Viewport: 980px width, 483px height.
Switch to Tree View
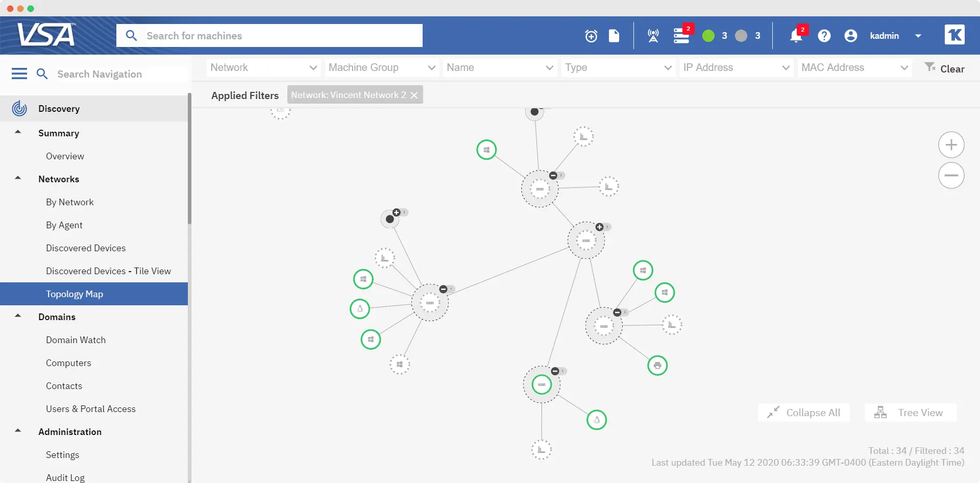911,413
